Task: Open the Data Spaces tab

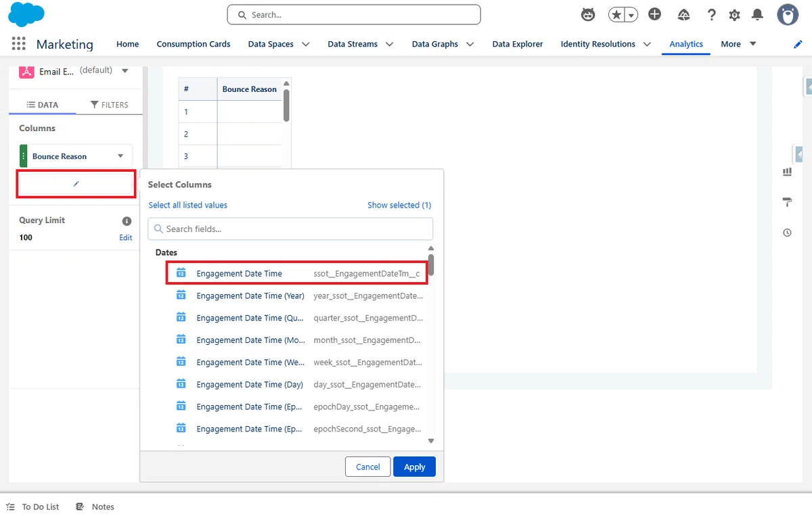Action: (x=271, y=44)
